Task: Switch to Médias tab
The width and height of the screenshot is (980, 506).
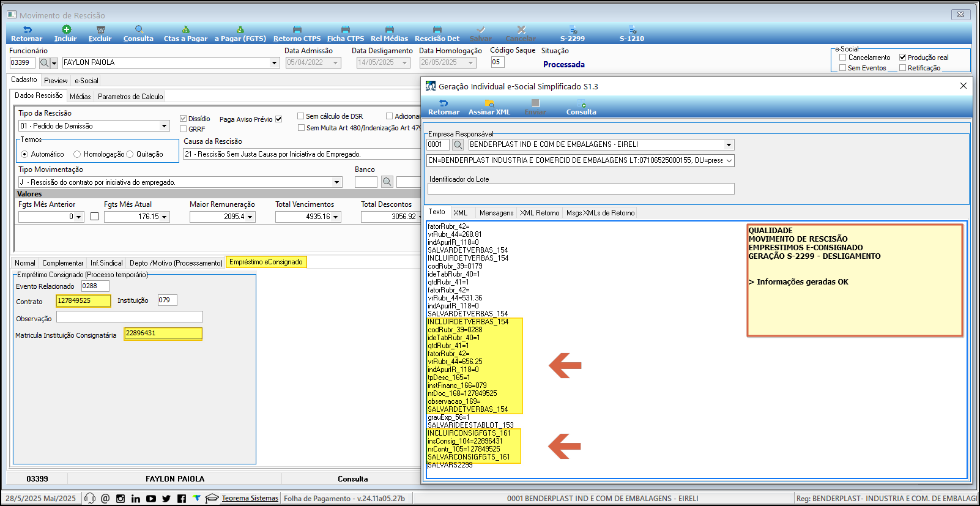Action: [x=80, y=97]
